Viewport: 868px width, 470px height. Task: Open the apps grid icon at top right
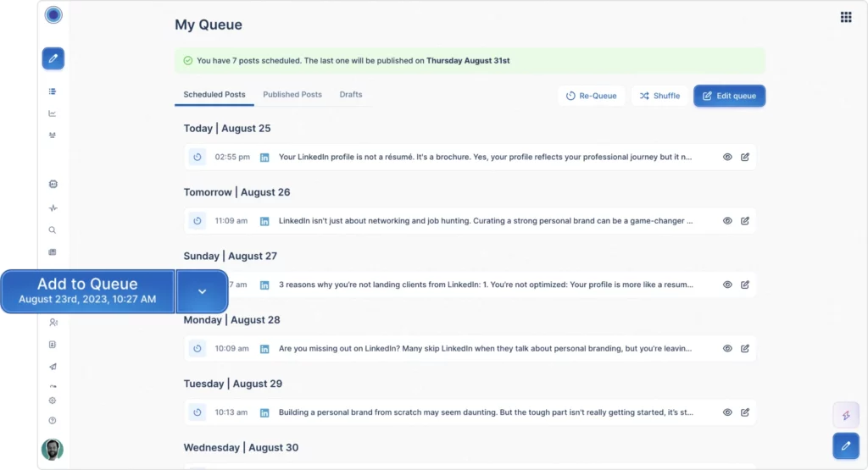tap(846, 17)
